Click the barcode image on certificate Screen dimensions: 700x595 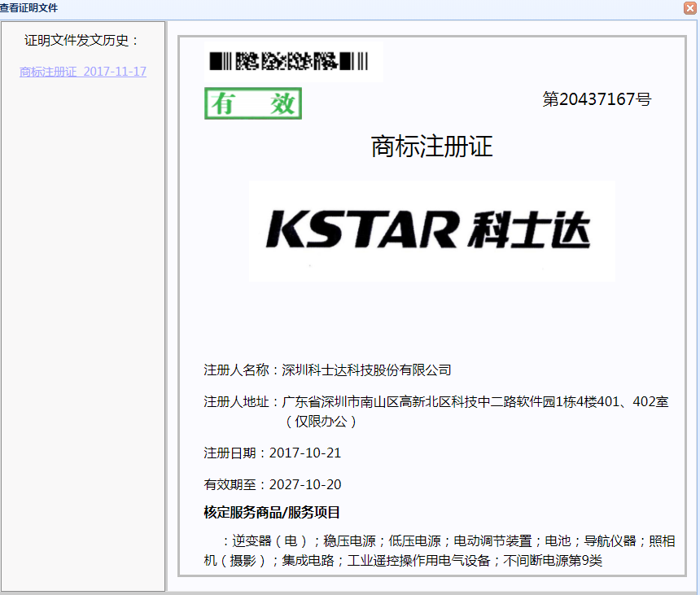click(x=289, y=61)
